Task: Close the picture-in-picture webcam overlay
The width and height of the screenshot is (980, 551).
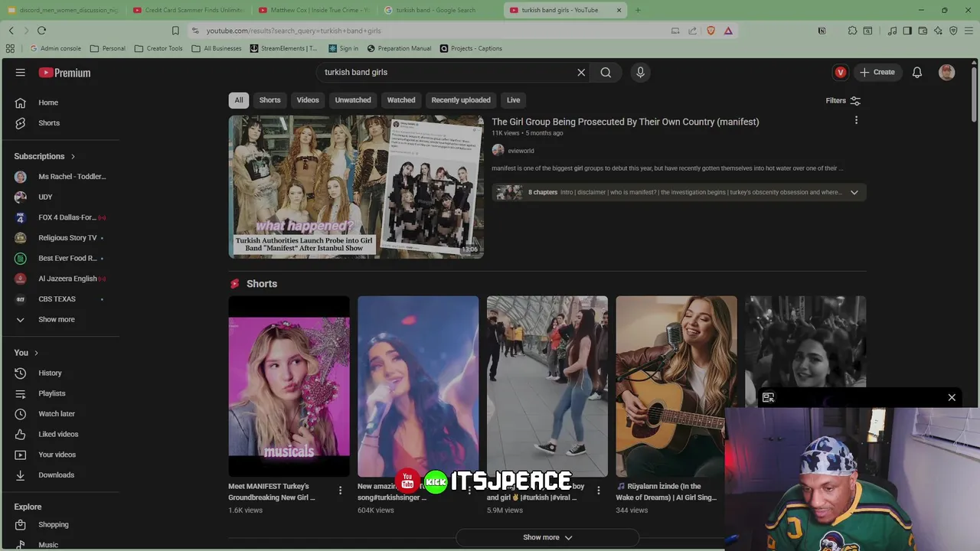Action: pyautogui.click(x=952, y=397)
